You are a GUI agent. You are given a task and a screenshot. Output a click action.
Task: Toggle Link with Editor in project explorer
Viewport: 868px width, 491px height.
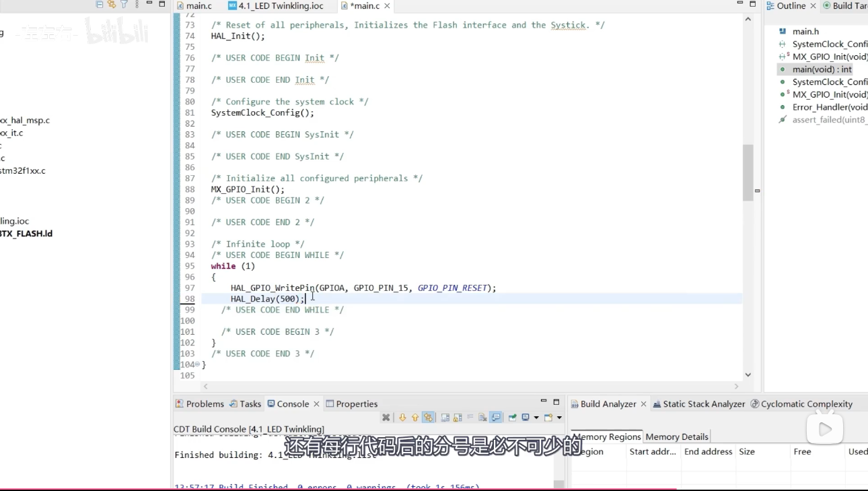[x=112, y=5]
